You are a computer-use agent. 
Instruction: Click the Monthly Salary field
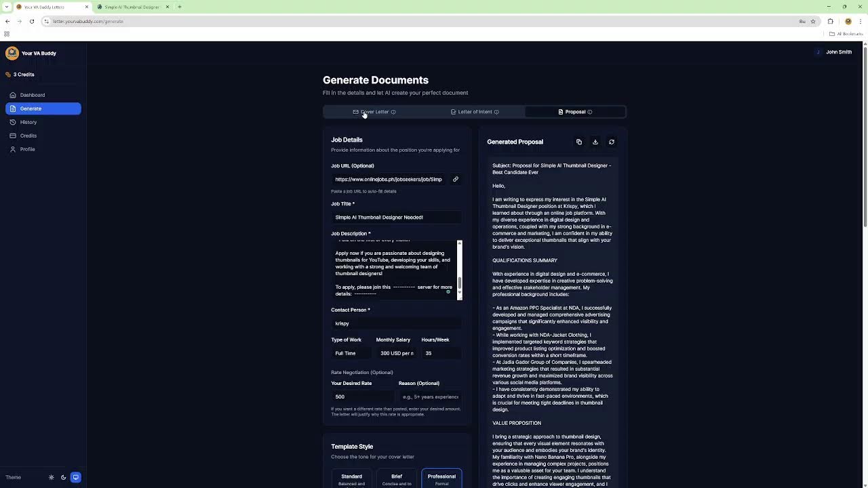point(397,353)
